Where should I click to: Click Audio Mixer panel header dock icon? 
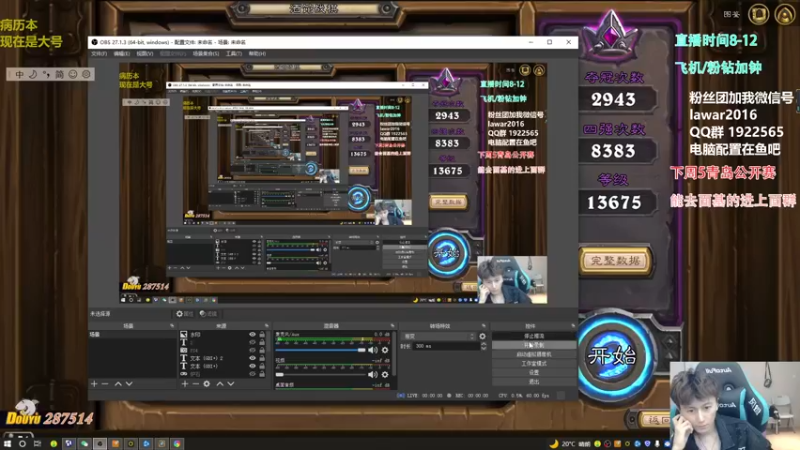point(392,326)
